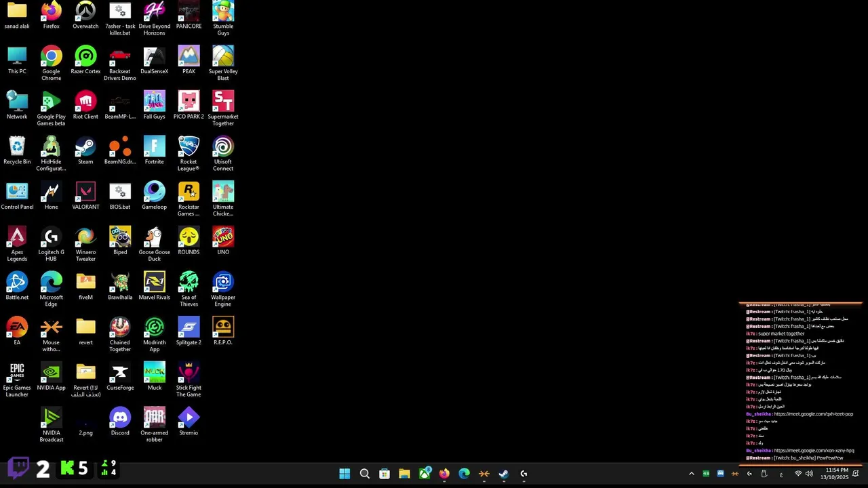Viewport: 868px width, 488px height.
Task: Click the Fall Guys desktop icon
Action: (x=154, y=106)
